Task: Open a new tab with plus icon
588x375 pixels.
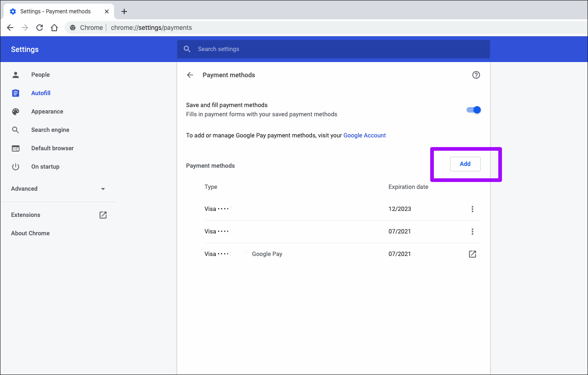Action: (124, 11)
